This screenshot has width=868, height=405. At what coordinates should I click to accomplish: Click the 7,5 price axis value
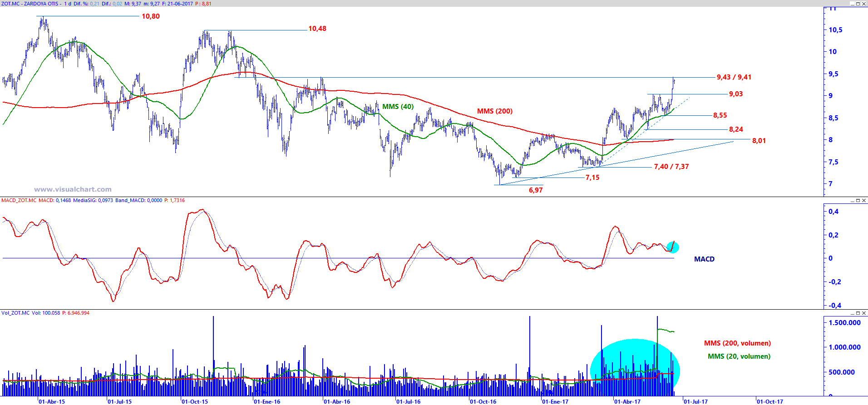click(833, 162)
